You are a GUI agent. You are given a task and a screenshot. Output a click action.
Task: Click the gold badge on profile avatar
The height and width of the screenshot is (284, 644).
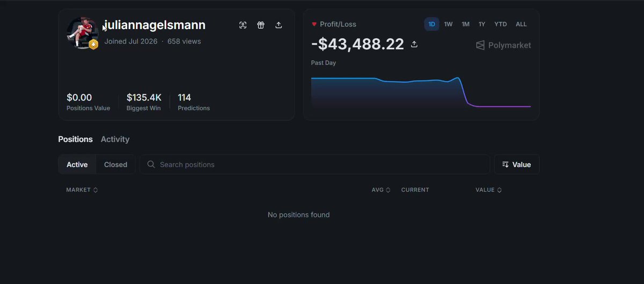pos(93,45)
